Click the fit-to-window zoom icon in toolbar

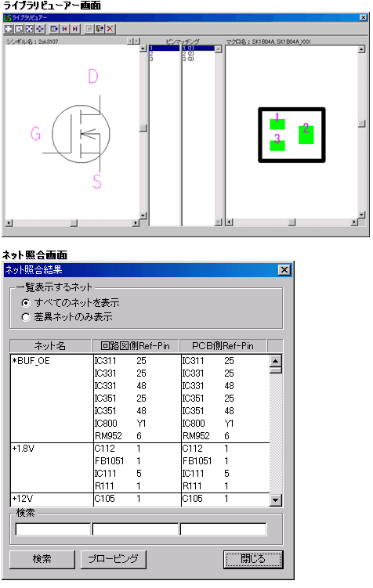pos(9,29)
